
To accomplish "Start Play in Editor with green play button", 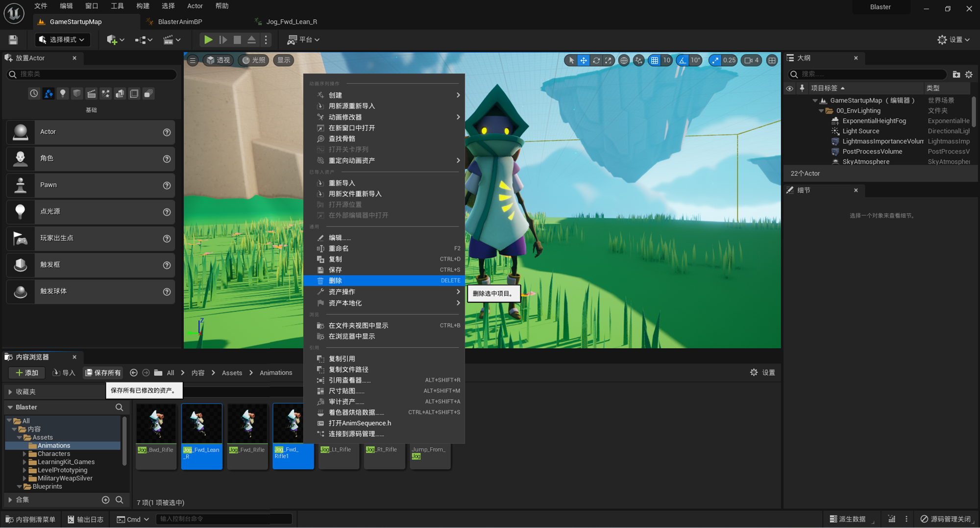I will click(208, 40).
